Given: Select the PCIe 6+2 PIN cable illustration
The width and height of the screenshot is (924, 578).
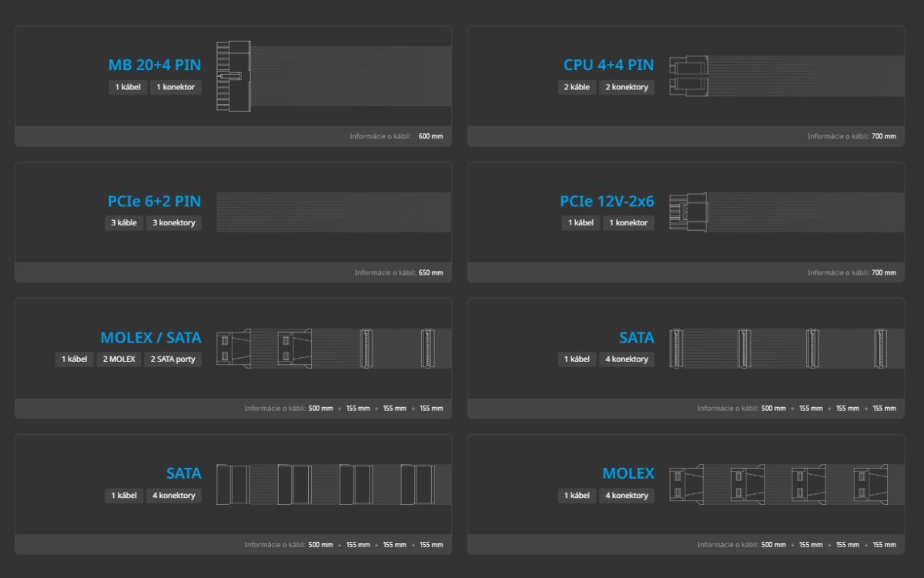Looking at the screenshot, I should 333,212.
